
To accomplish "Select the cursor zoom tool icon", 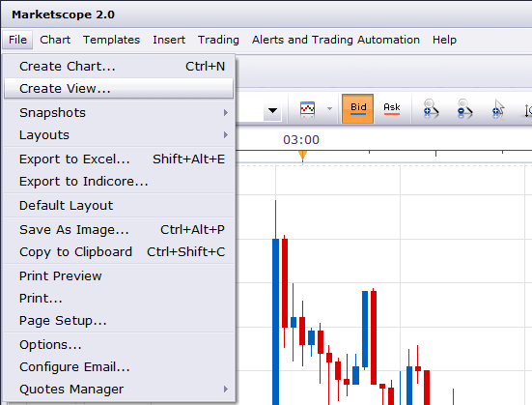I will tap(498, 108).
